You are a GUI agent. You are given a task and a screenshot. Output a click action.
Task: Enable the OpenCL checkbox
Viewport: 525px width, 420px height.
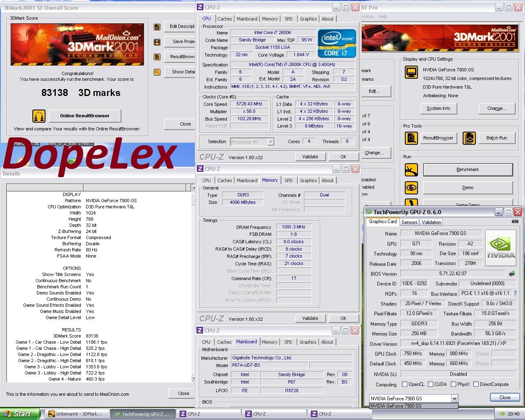(x=405, y=384)
